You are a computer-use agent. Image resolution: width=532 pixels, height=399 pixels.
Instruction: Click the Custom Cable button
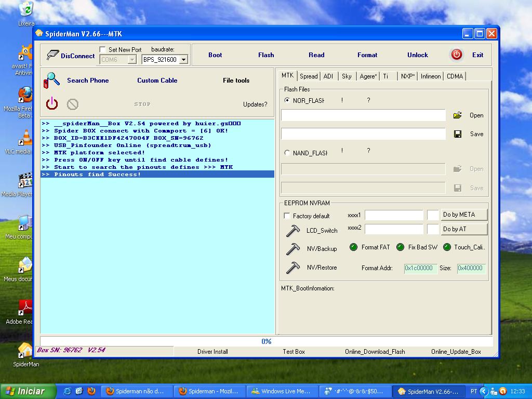pos(157,81)
